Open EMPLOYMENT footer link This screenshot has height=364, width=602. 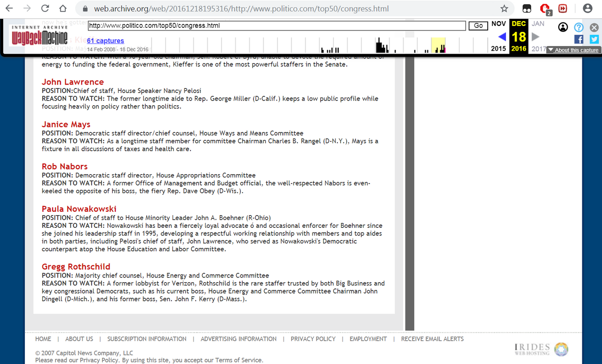click(x=368, y=339)
